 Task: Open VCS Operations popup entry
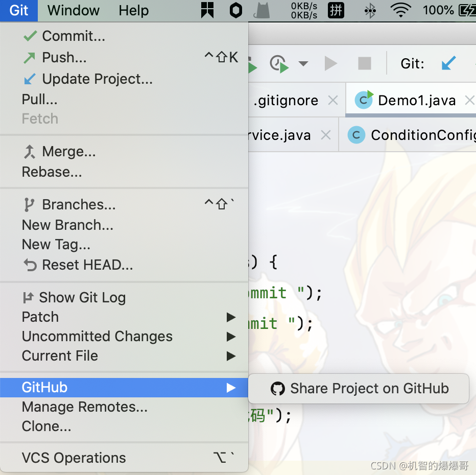124,458
